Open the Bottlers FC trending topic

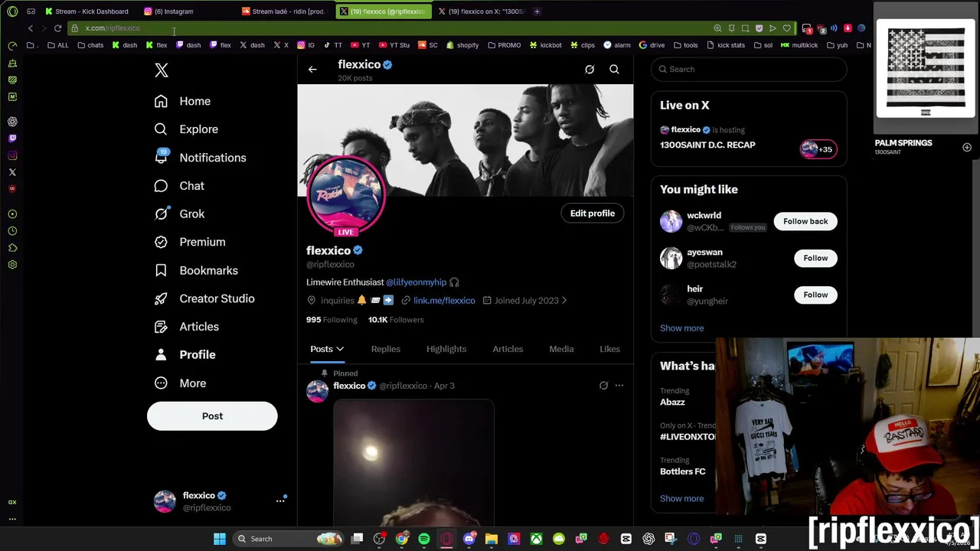[x=683, y=472]
